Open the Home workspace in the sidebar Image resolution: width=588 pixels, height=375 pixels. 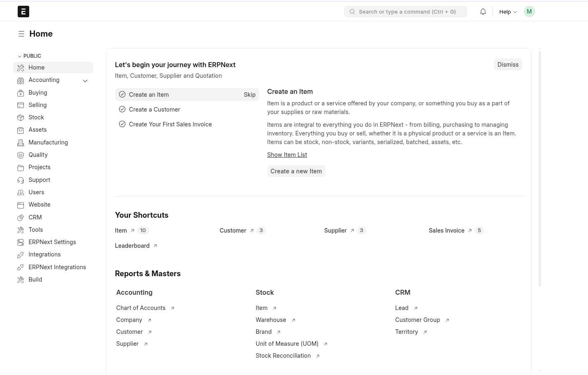[53, 68]
